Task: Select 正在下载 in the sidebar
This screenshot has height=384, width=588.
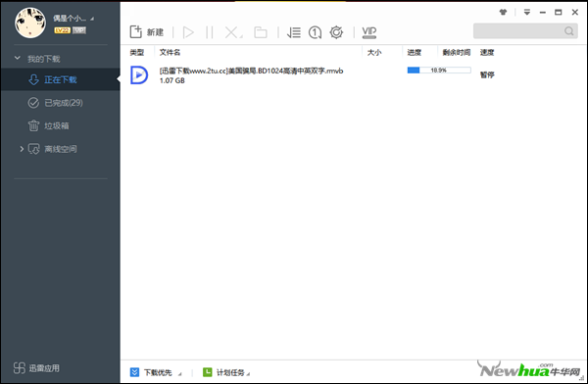Action: [x=61, y=79]
